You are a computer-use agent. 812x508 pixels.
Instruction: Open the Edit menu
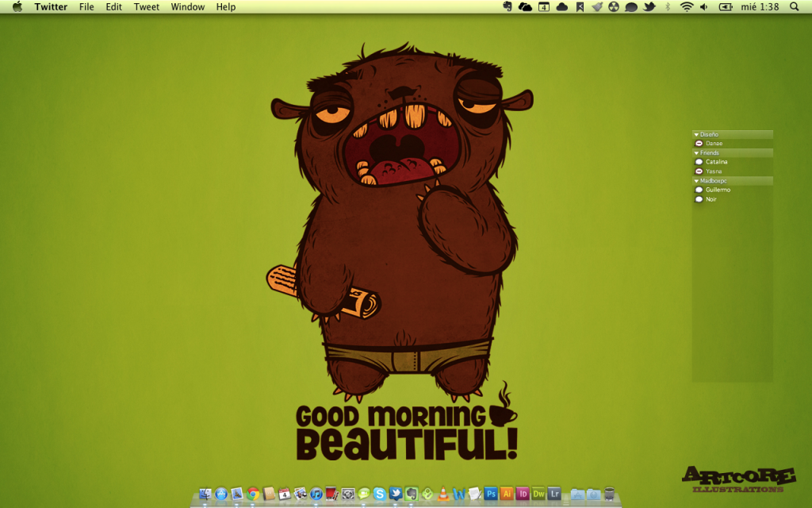coord(114,6)
